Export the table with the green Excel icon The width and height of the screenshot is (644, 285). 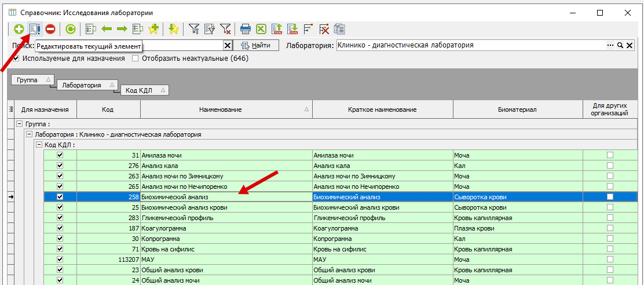(261, 28)
